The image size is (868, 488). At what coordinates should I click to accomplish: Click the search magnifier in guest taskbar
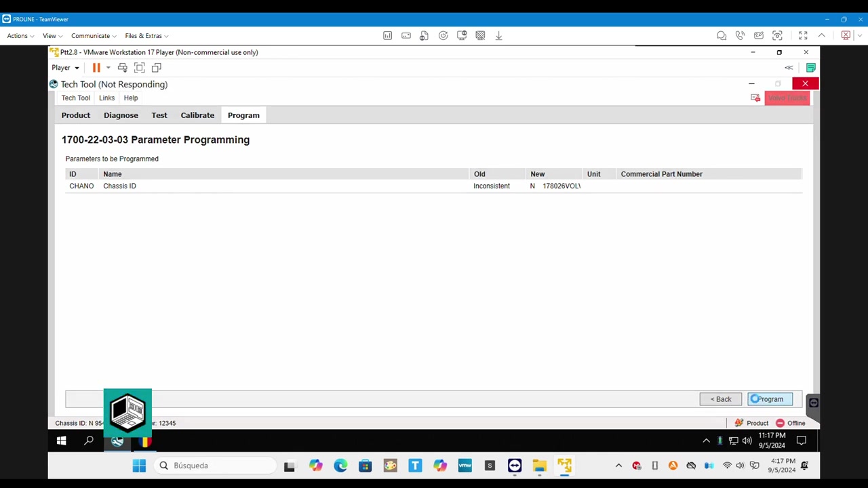coord(89,441)
